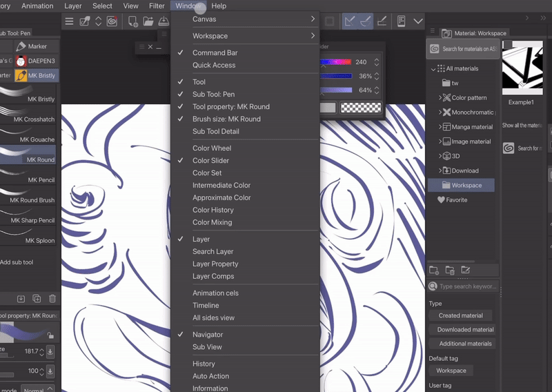Click the import sub tool icon
The height and width of the screenshot is (392, 552).
point(21,299)
